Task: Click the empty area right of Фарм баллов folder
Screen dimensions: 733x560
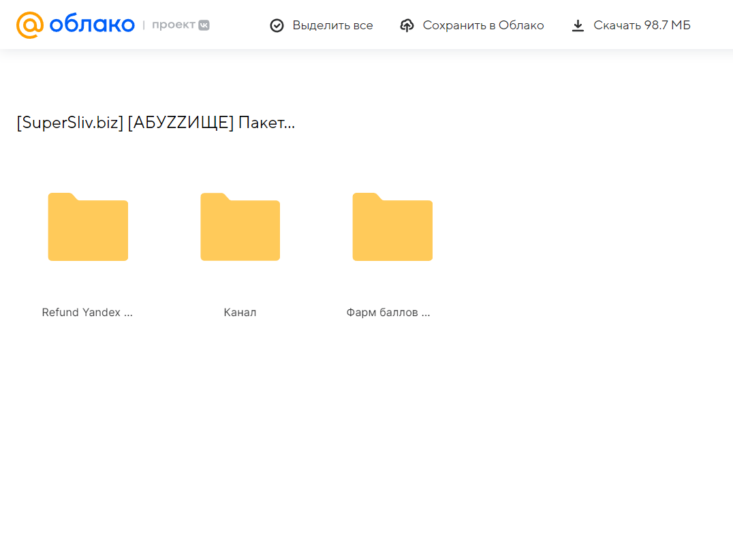Action: click(x=579, y=232)
